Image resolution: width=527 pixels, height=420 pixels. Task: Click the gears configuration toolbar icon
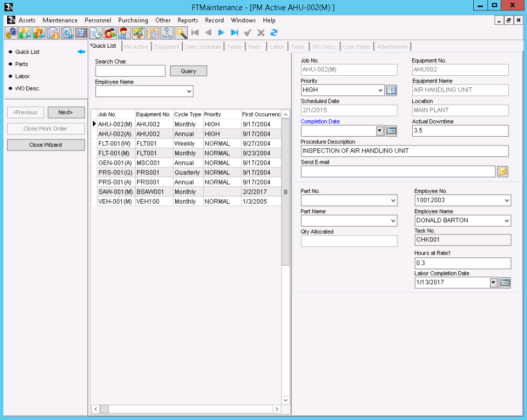click(11, 33)
